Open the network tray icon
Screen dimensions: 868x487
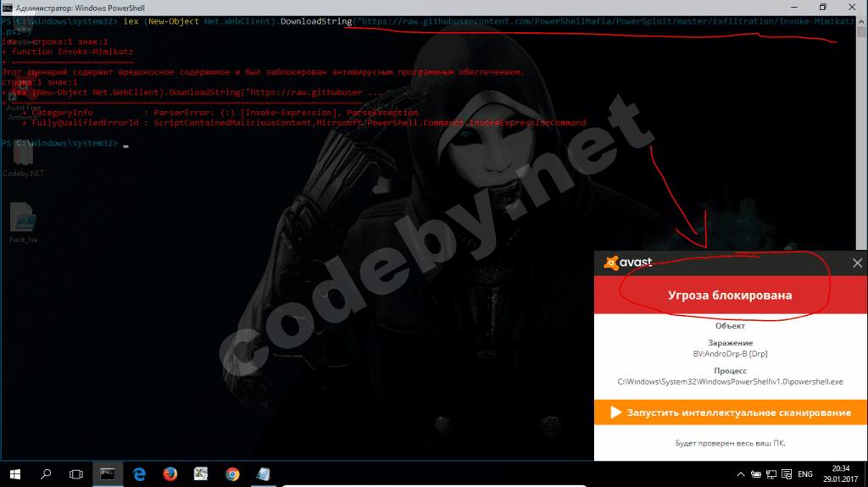point(771,474)
